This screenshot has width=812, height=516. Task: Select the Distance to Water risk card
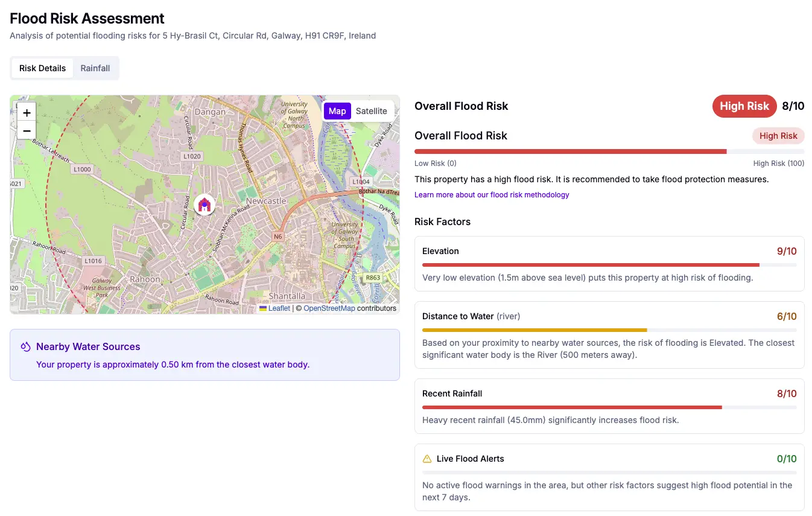point(609,335)
